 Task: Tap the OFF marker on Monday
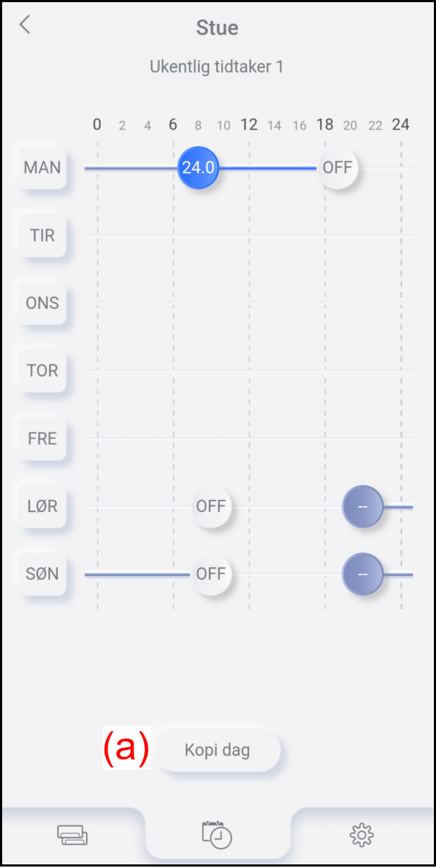point(338,168)
